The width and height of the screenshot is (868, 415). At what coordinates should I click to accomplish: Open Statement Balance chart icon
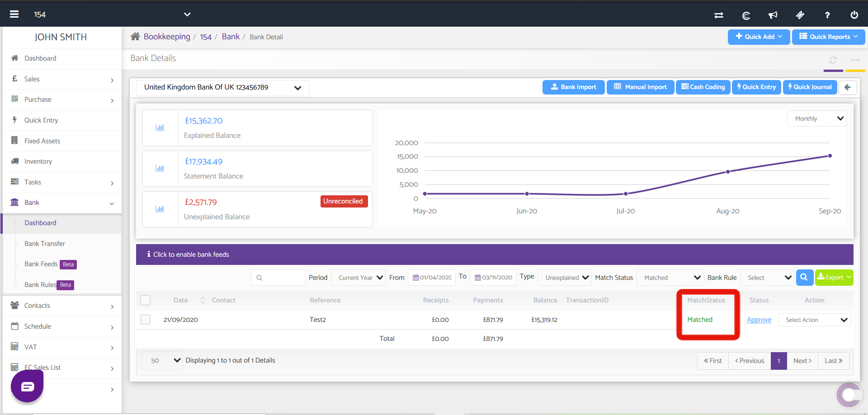[160, 168]
